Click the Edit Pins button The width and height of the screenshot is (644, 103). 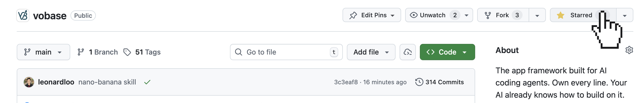pos(371,15)
